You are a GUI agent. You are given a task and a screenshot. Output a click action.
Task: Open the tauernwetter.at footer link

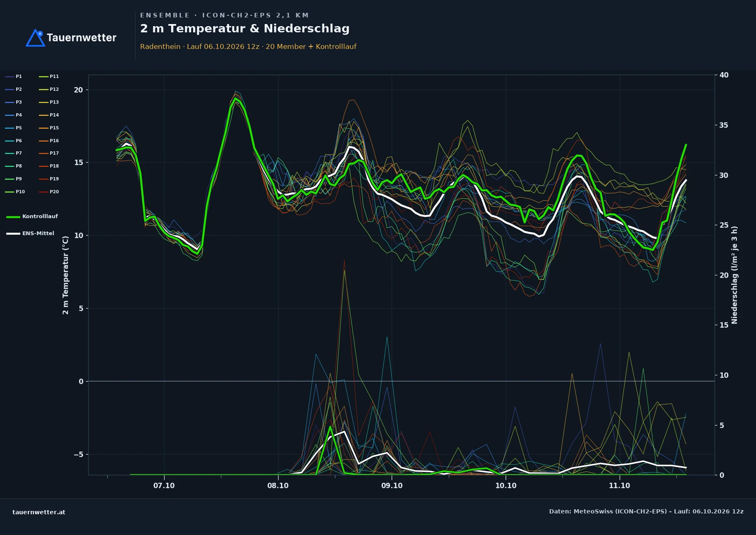coord(39,512)
